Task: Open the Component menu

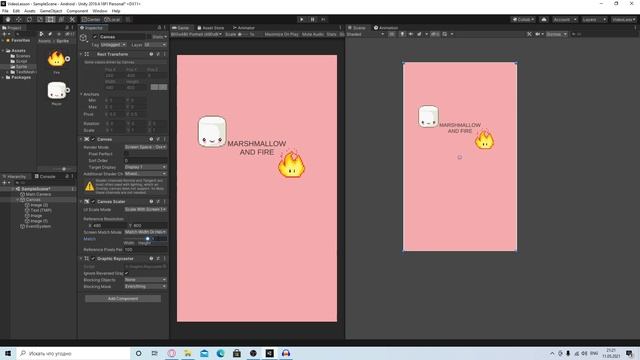Action: pos(77,11)
